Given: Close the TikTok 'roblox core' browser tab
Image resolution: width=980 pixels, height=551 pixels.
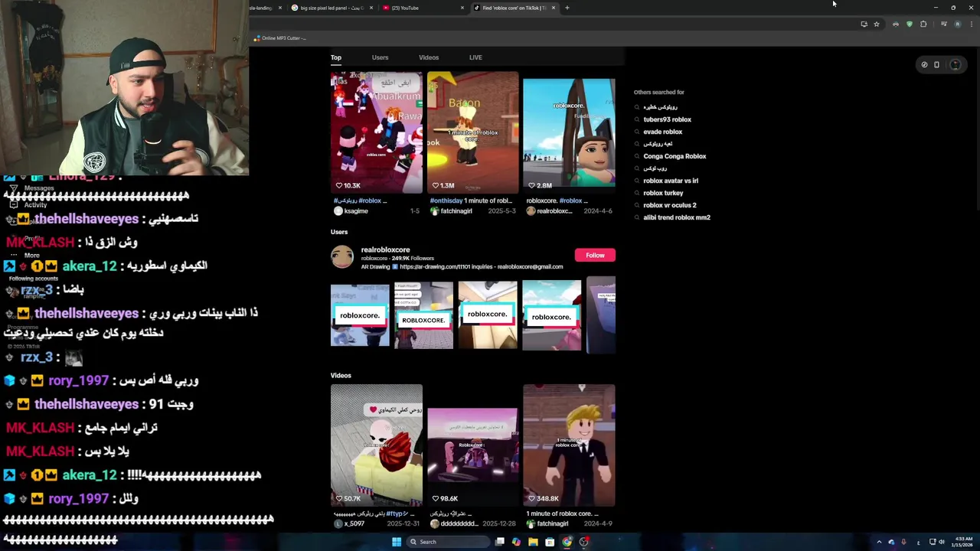Looking at the screenshot, I should click(x=552, y=8).
